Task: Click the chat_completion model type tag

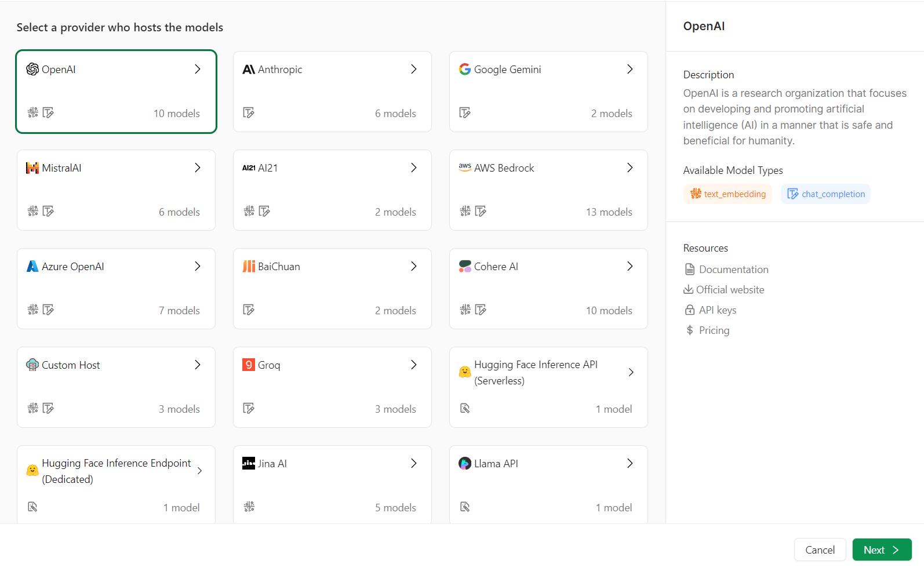Action: (x=825, y=194)
